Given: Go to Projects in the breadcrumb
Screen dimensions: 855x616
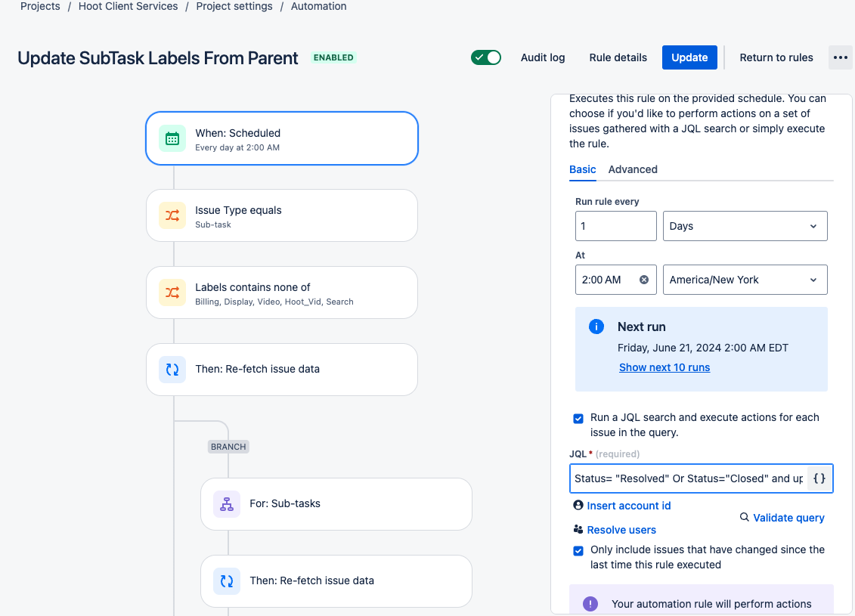Looking at the screenshot, I should (40, 7).
